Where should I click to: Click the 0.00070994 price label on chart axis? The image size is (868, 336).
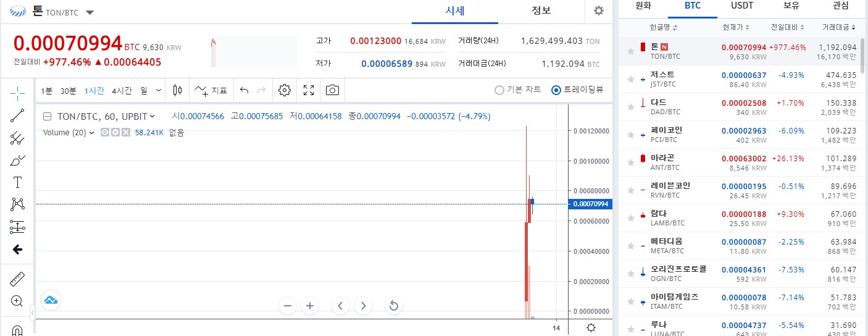tap(590, 204)
